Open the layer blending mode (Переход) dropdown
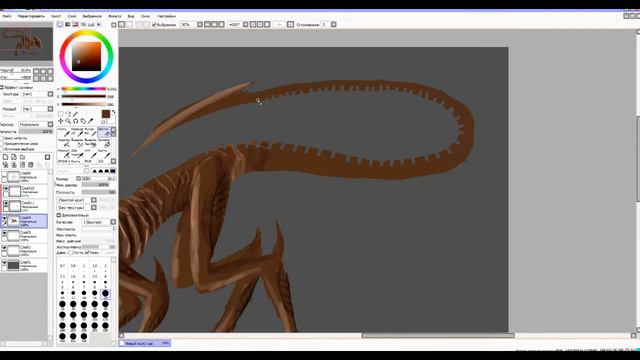Screen dimensions: 640x360 point(36,124)
